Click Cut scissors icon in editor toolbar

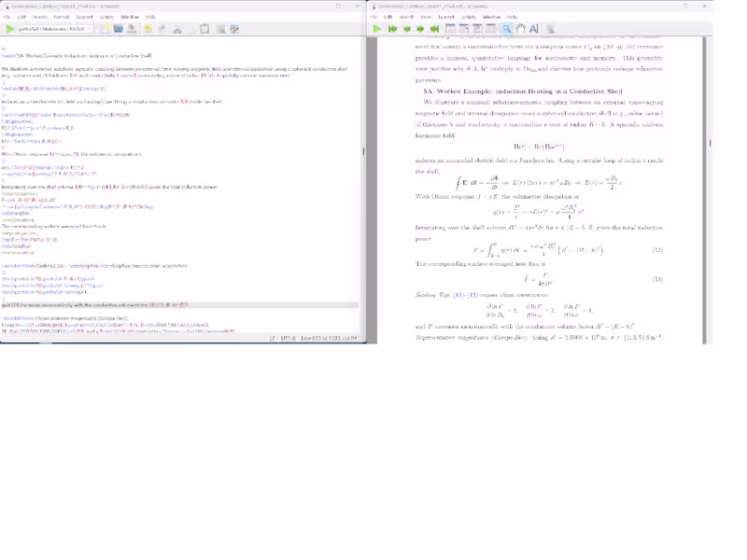[177, 29]
